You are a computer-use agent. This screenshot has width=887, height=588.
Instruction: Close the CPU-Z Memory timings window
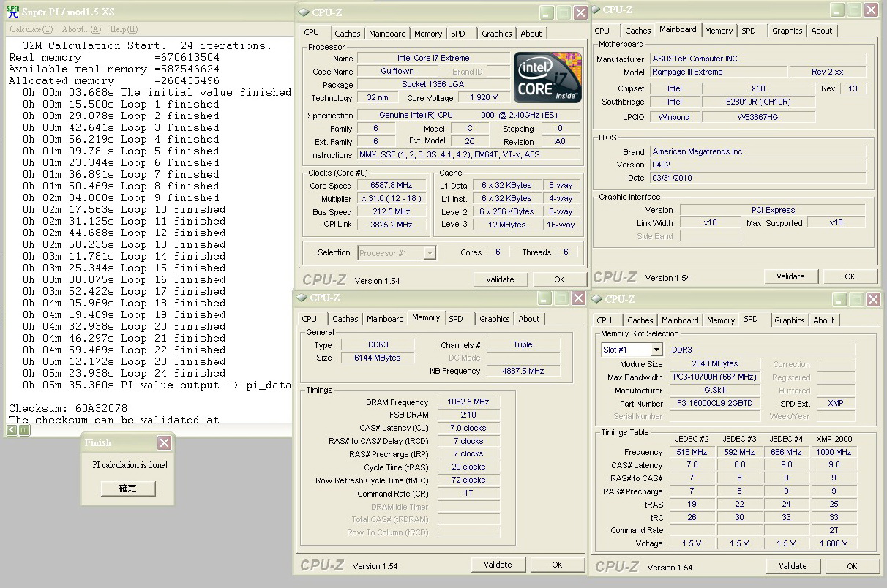coord(577,298)
